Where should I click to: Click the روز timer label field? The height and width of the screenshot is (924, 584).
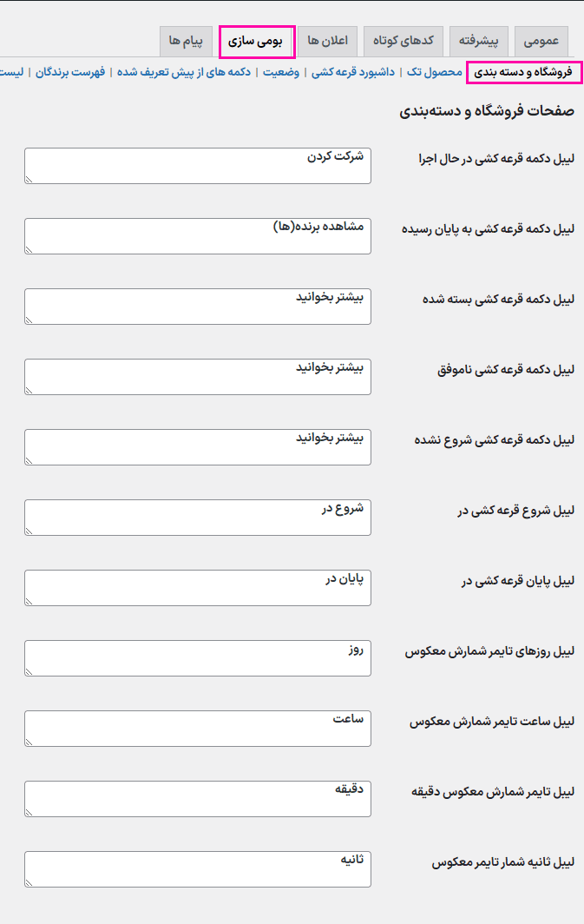(x=198, y=658)
